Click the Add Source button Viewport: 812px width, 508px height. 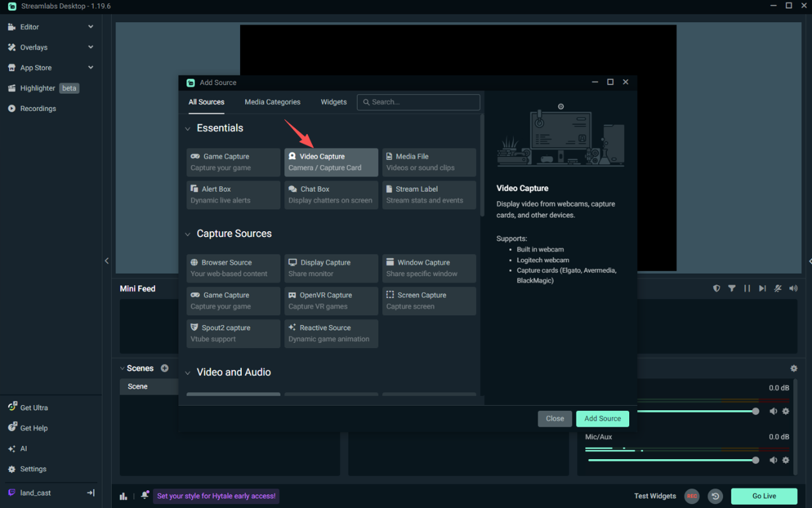(602, 418)
